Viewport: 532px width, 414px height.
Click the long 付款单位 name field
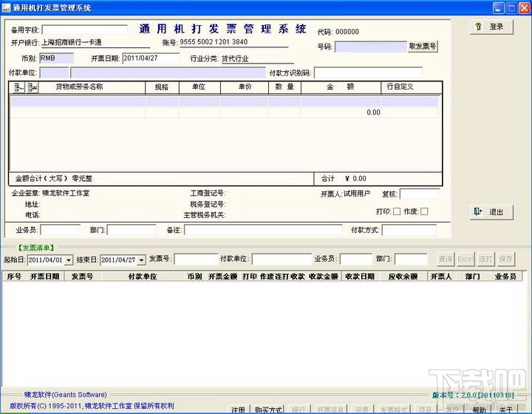click(x=168, y=72)
